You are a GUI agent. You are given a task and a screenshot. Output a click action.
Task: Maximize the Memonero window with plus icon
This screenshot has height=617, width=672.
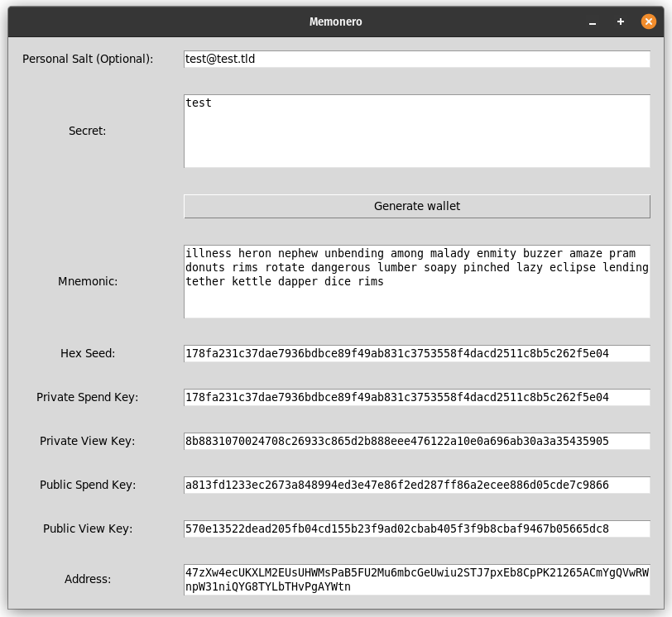[620, 22]
